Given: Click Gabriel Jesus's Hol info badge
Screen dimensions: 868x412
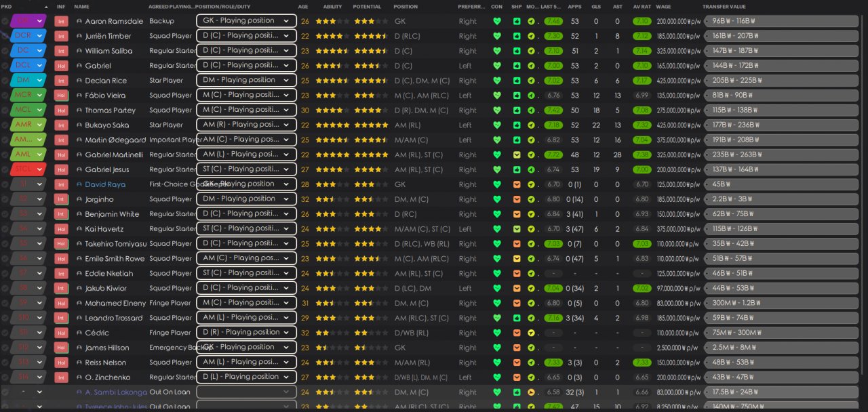Looking at the screenshot, I should 61,169.
